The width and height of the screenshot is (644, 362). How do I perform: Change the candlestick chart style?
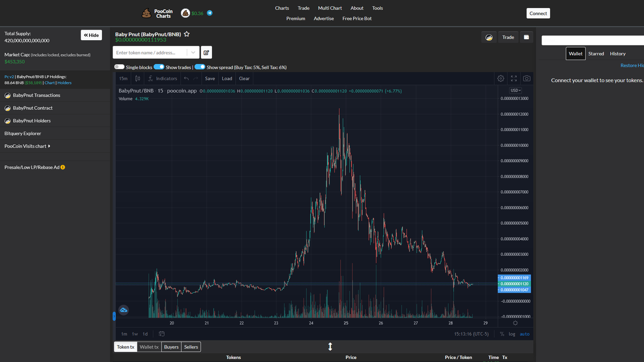click(x=137, y=78)
